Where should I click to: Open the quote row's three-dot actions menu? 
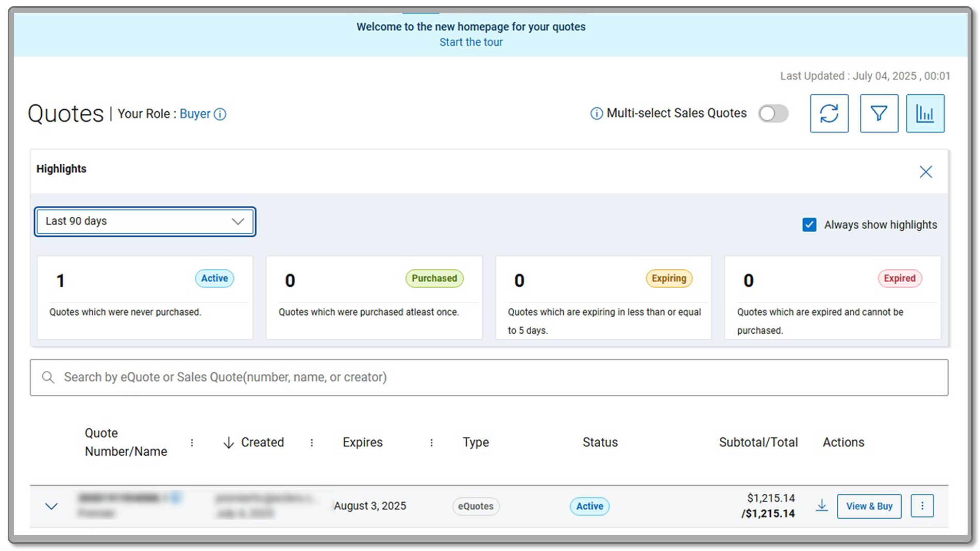pyautogui.click(x=922, y=506)
